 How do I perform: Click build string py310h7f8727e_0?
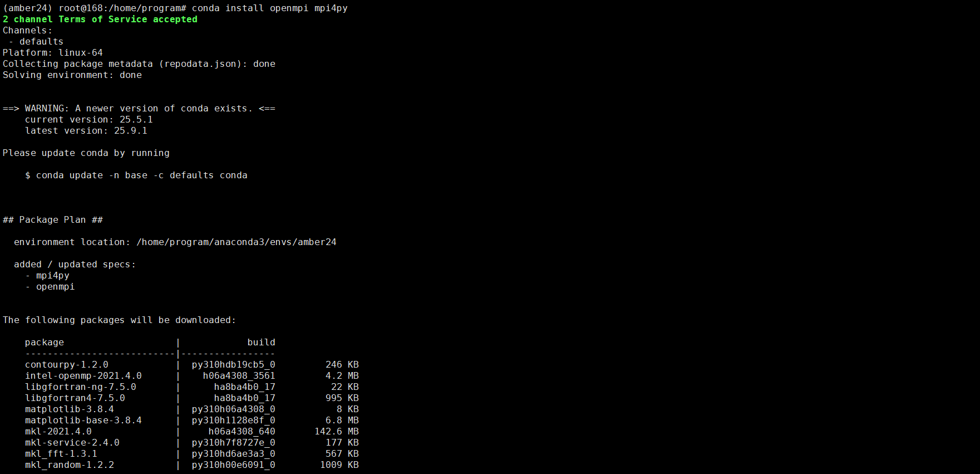[x=234, y=443]
